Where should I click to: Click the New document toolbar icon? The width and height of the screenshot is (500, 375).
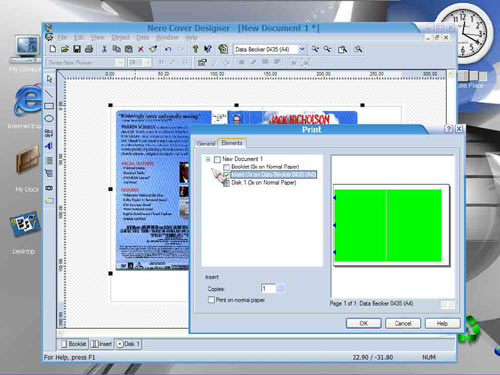(x=53, y=49)
